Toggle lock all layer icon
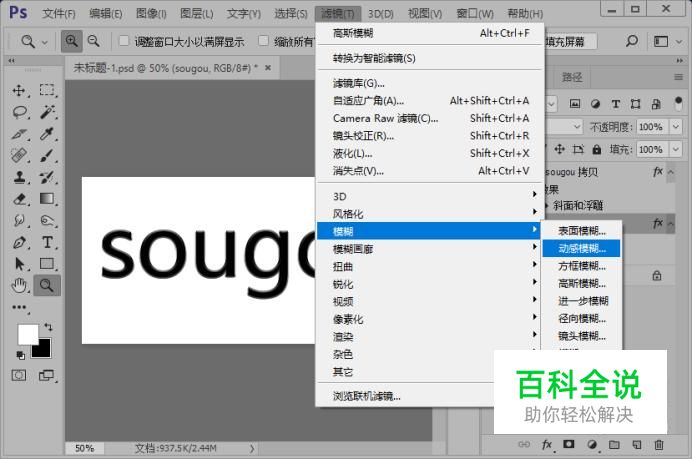The height and width of the screenshot is (459, 692). coord(597,149)
